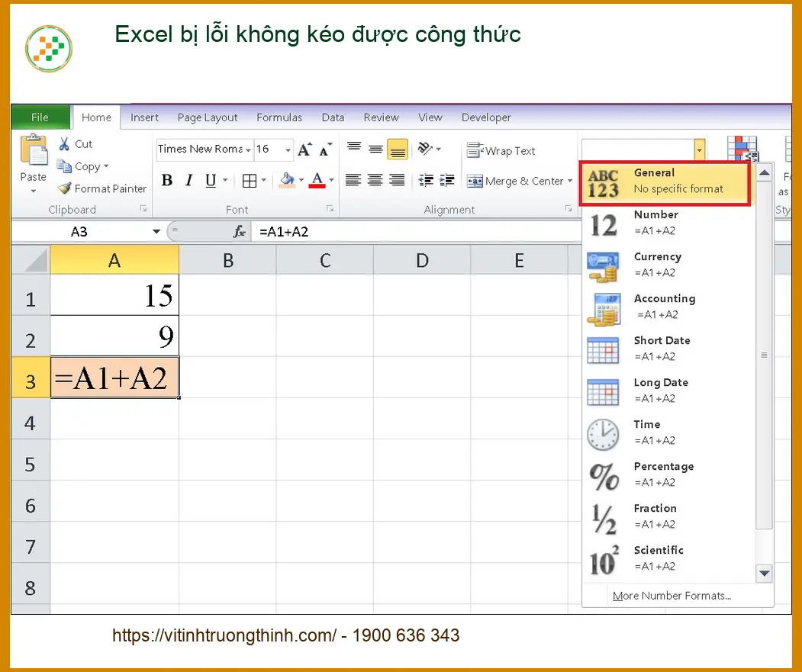
Task: Switch to the Formulas tab
Action: pos(279,117)
